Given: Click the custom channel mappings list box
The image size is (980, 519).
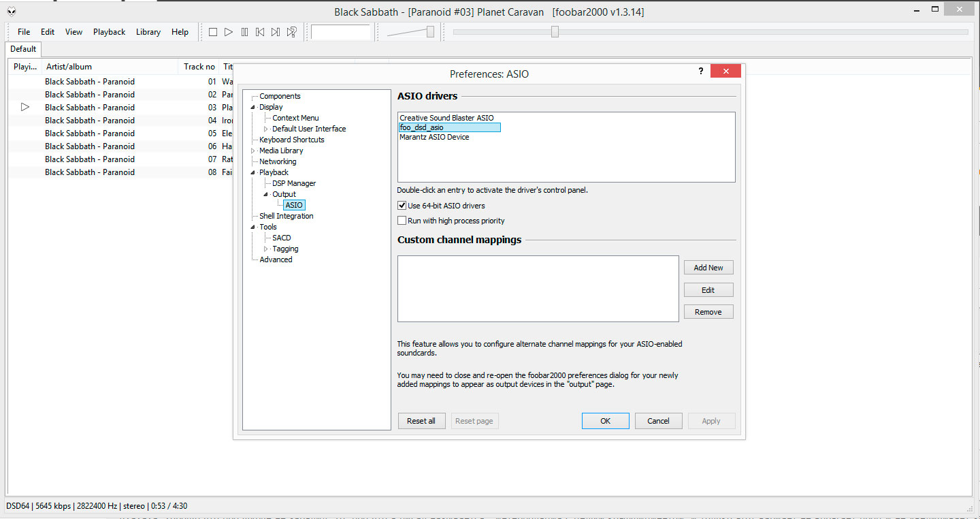Looking at the screenshot, I should (x=538, y=289).
